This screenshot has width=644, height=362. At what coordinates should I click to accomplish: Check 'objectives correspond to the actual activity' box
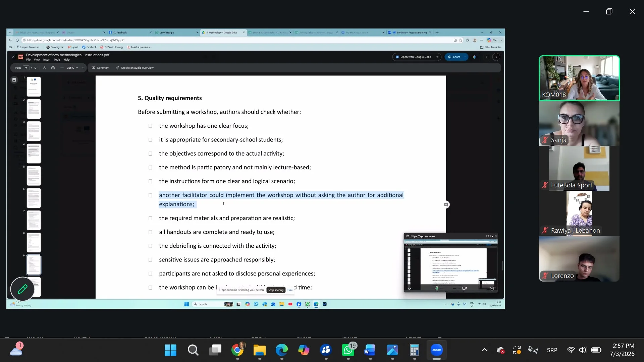pyautogui.click(x=150, y=154)
